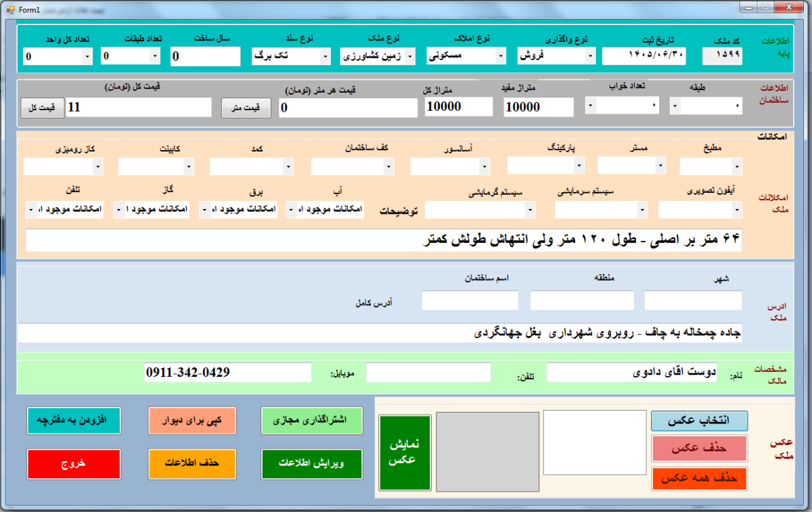Click the توضیحات description text box
Viewport: 812px width, 512px height.
click(384, 240)
